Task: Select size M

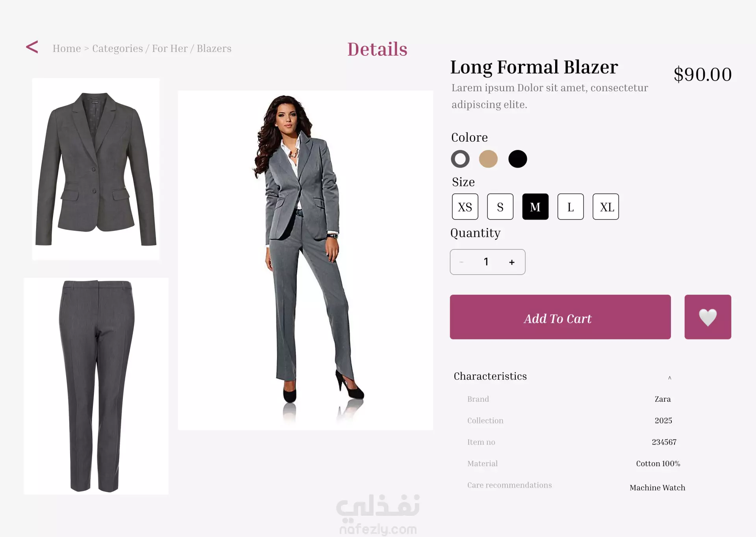Action: click(x=535, y=207)
